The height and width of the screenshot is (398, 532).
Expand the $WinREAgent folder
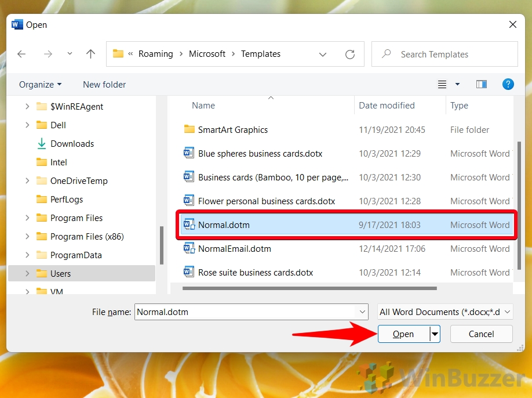click(x=27, y=106)
